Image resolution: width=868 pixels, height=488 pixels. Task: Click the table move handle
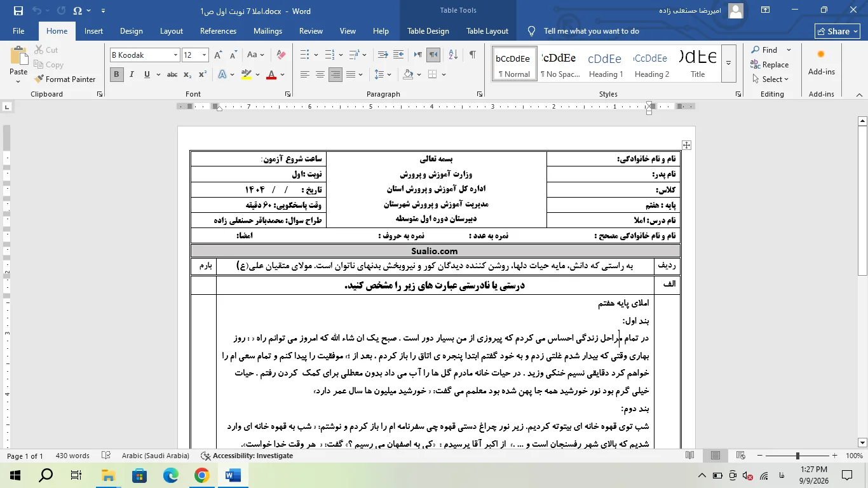coord(686,145)
